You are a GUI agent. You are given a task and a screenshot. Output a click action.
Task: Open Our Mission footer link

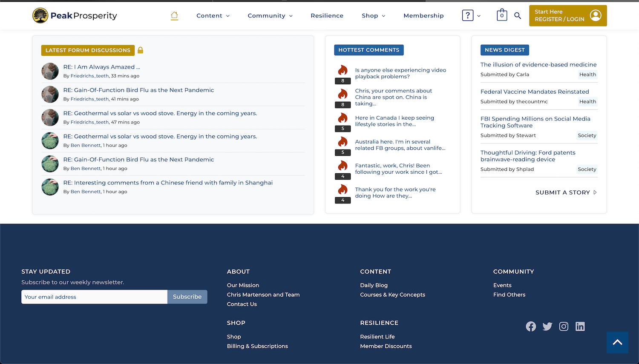pos(243,285)
